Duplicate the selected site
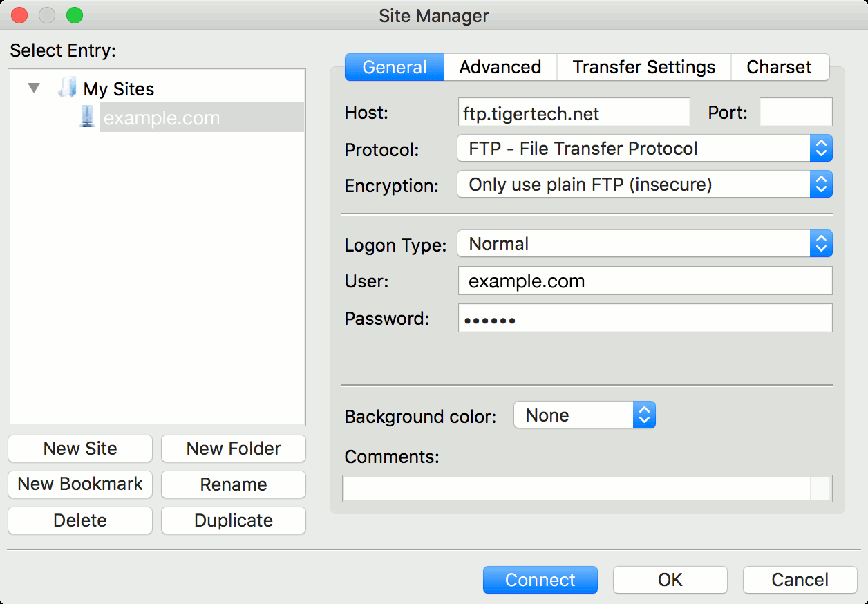 [233, 520]
